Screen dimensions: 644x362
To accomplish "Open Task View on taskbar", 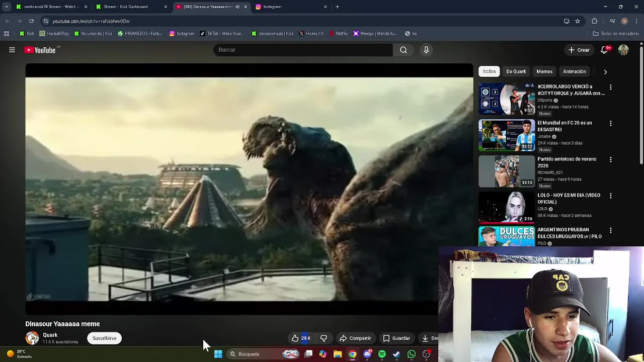I will [308, 354].
